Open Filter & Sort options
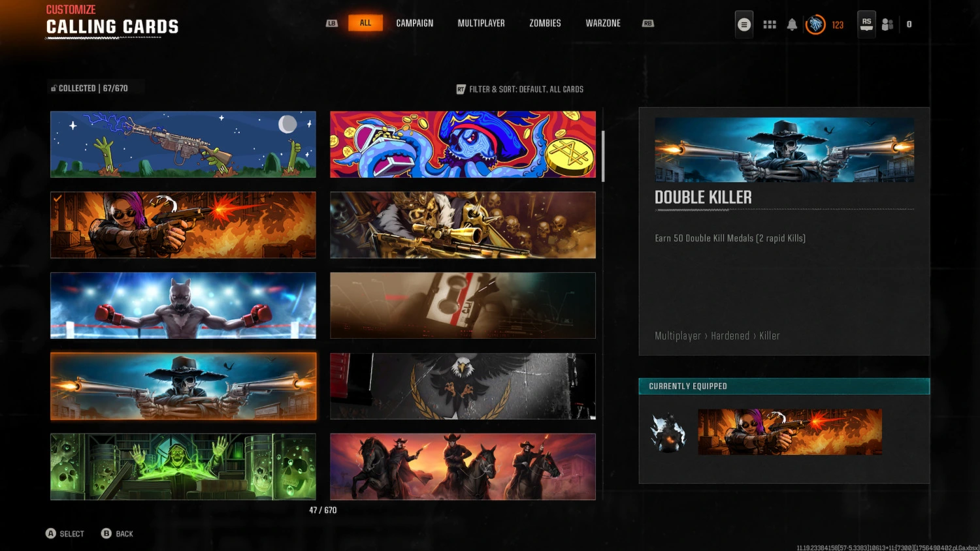The height and width of the screenshot is (551, 980). 520,89
